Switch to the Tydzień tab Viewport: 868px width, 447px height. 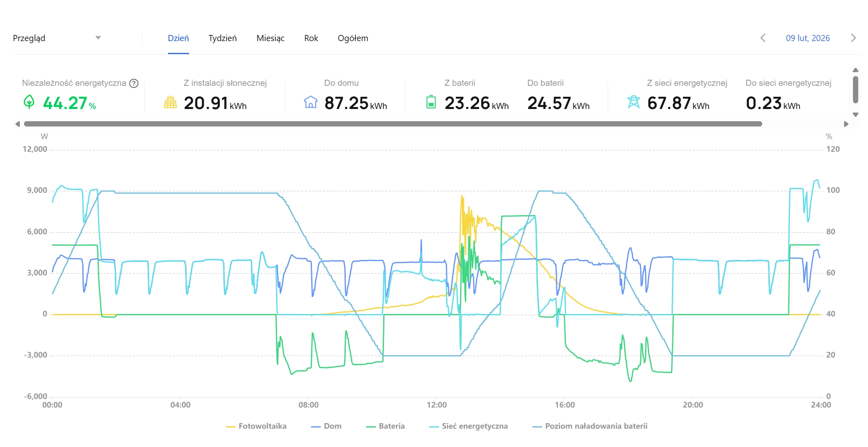pos(222,38)
